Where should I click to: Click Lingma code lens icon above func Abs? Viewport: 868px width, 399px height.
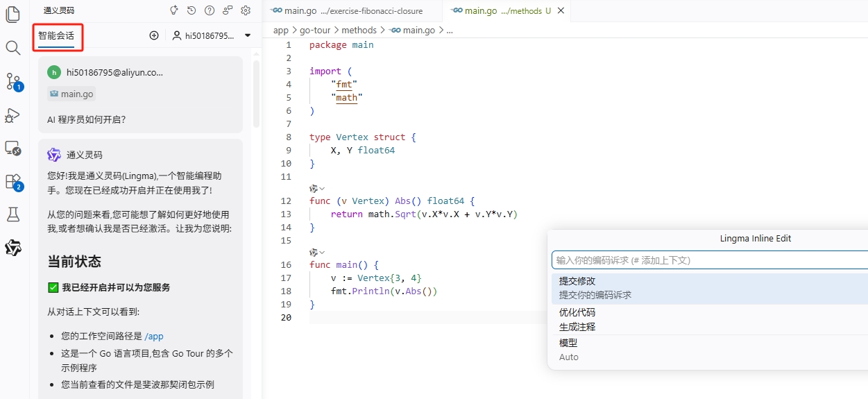[x=314, y=189]
